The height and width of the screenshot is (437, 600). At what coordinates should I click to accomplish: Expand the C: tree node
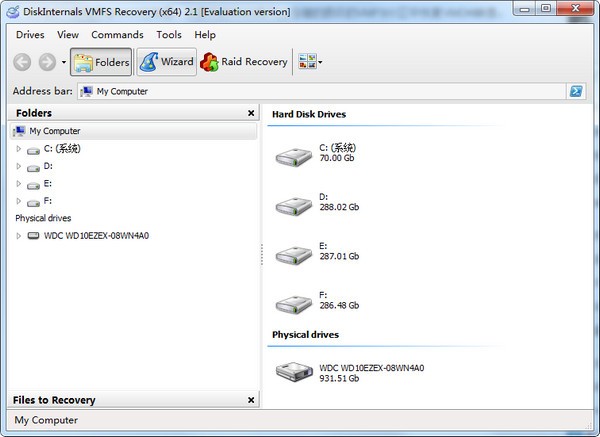[x=18, y=148]
